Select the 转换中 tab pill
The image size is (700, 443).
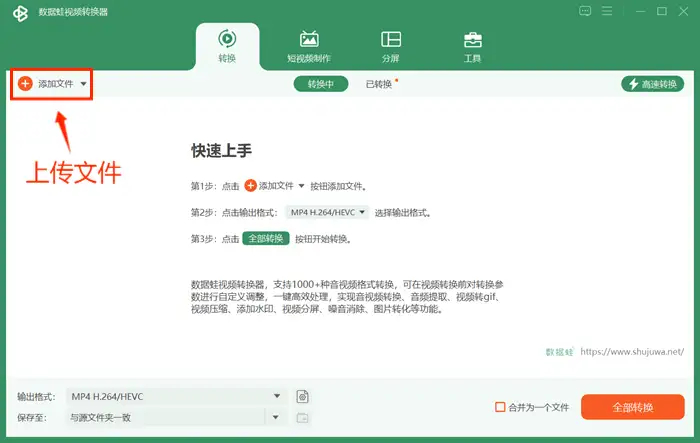pos(321,84)
